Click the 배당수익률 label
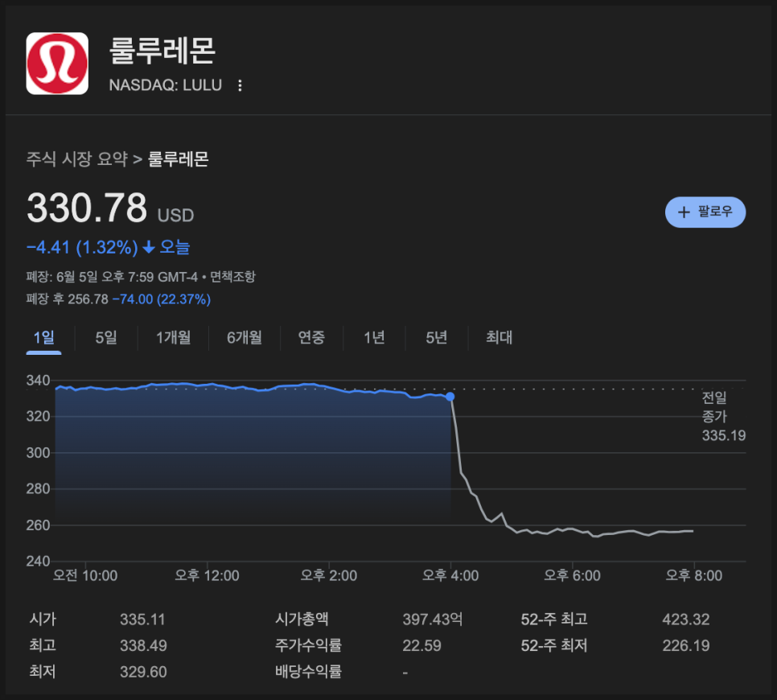777x700 pixels. click(x=308, y=672)
